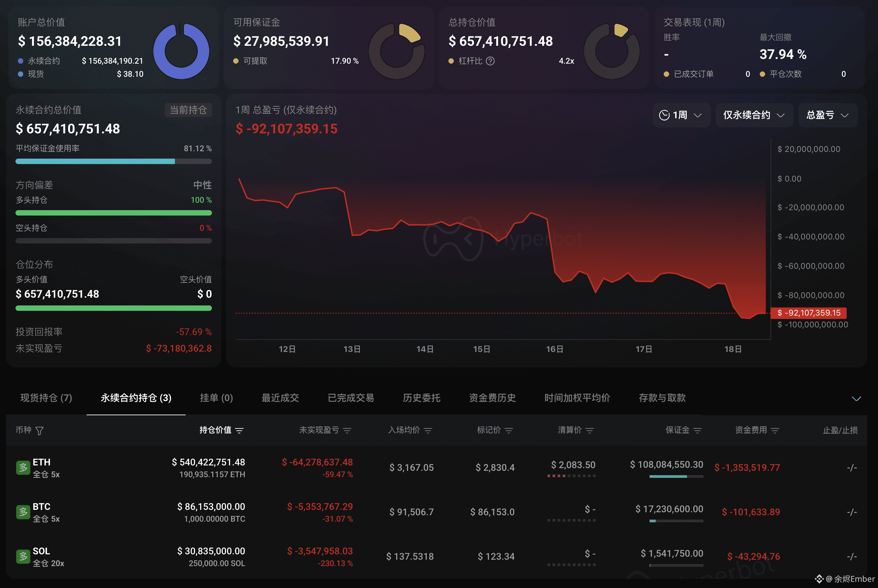Click the sort icon on 入场均价 column

(428, 430)
